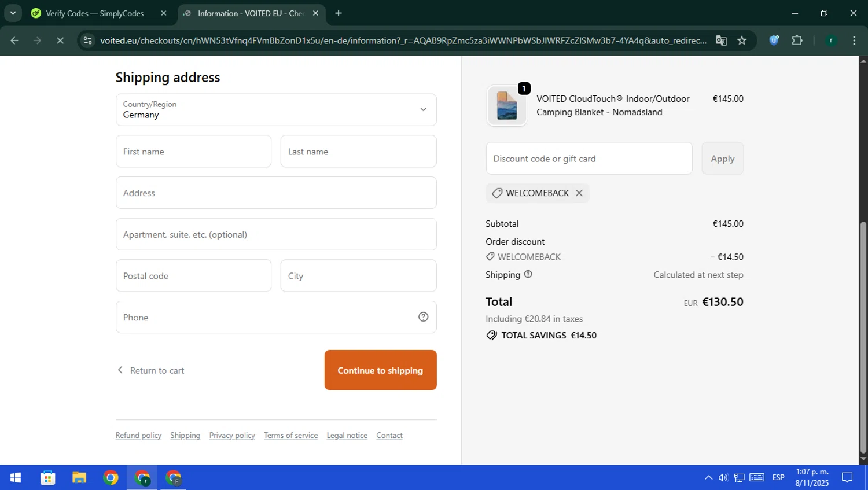Viewport: 868px width, 490px height.
Task: Click the Apartment, suite optional field
Action: tap(276, 234)
